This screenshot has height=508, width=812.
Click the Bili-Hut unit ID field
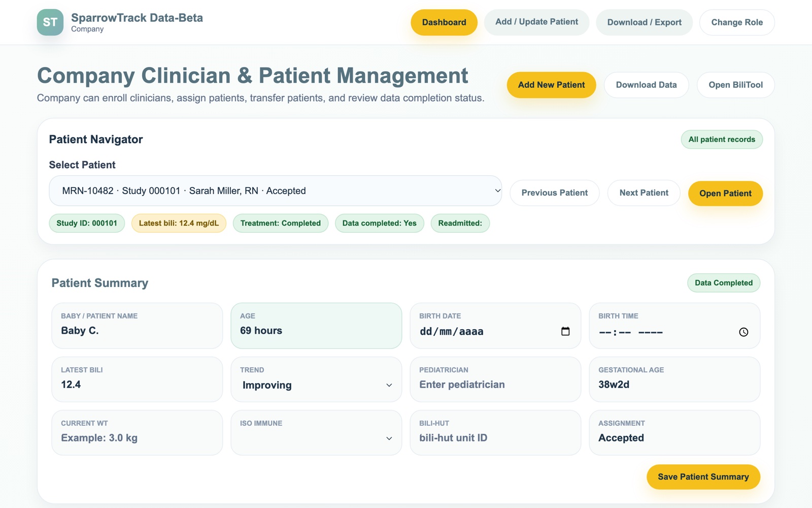click(x=495, y=433)
